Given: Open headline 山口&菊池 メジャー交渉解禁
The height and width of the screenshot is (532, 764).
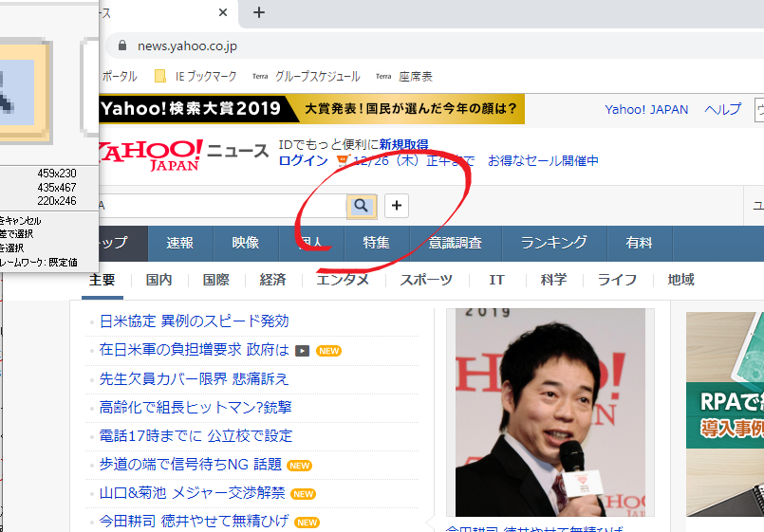Looking at the screenshot, I should 192,493.
